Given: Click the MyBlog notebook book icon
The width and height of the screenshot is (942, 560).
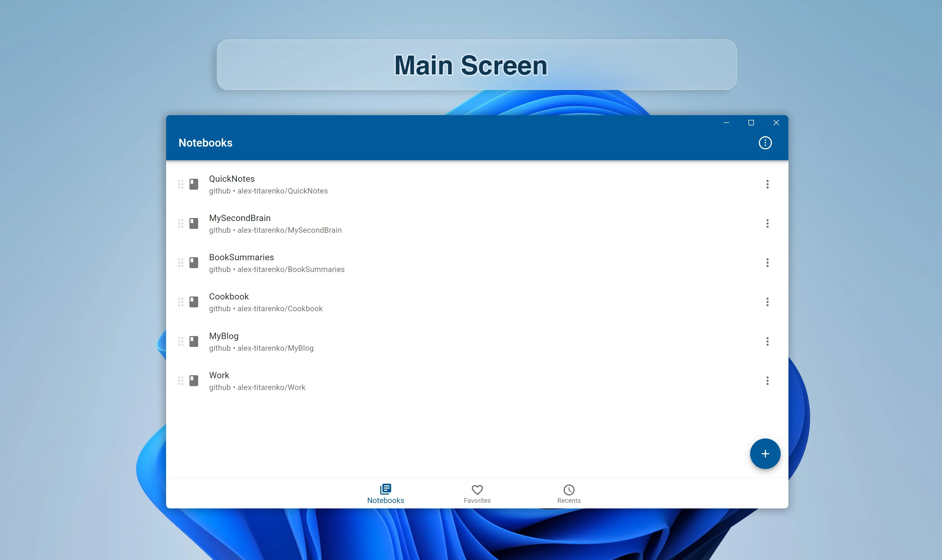Looking at the screenshot, I should point(194,341).
